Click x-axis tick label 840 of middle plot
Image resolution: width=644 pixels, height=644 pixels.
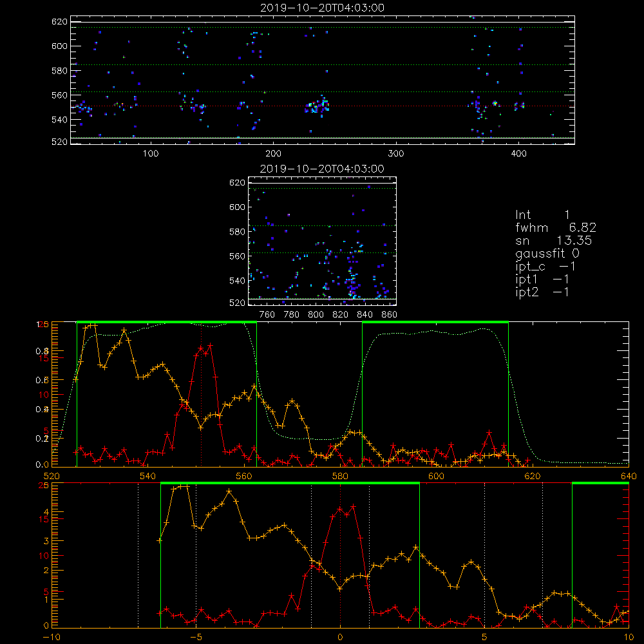pyautogui.click(x=365, y=315)
